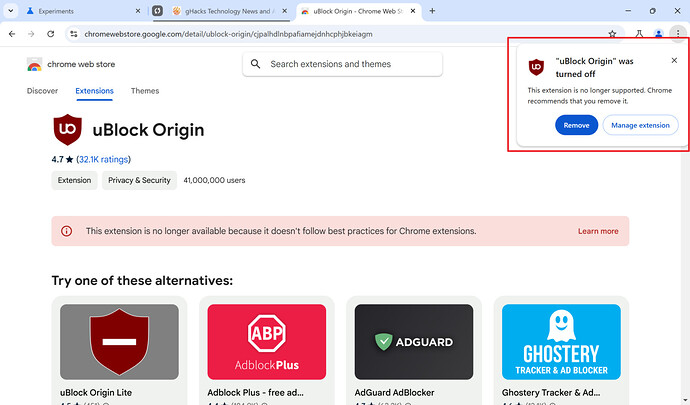The image size is (690, 405).
Task: Open the Themes section
Action: tap(145, 91)
